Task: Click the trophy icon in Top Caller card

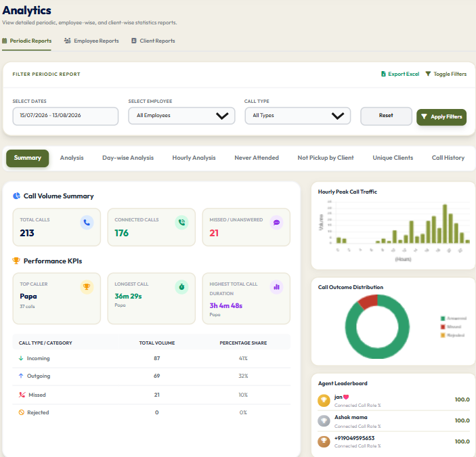Action: pos(87,287)
